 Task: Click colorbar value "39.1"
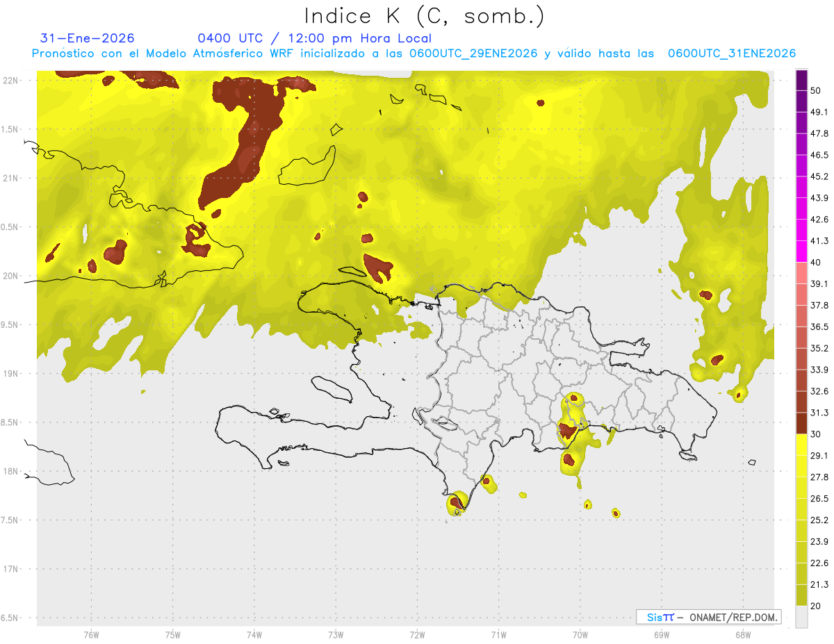pos(819,283)
